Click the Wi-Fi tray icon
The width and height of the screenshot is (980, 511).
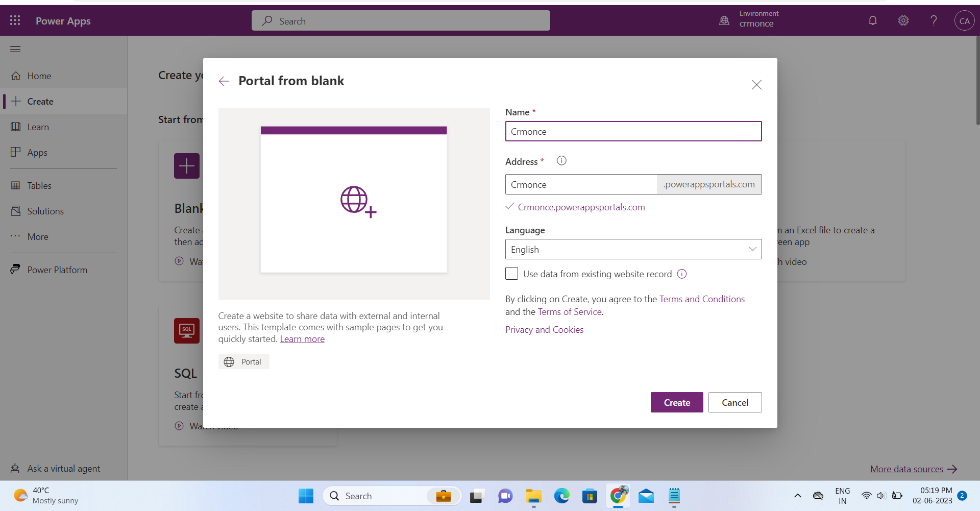(x=866, y=496)
